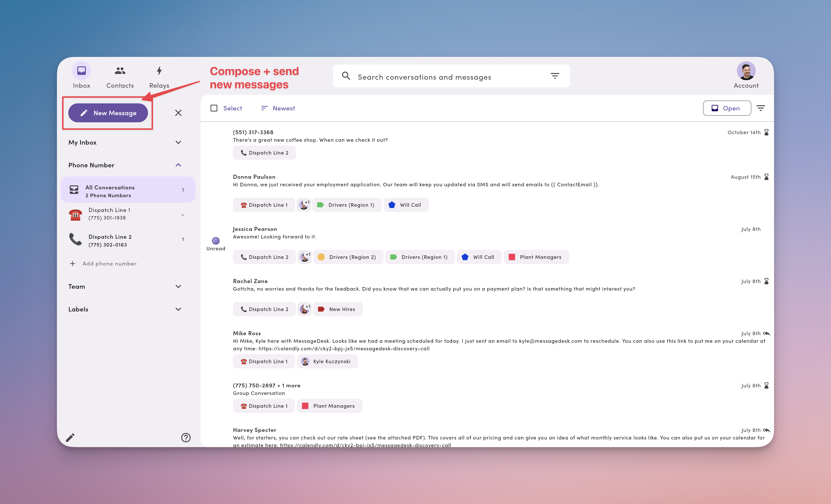Collapse the Phone Number section
The width and height of the screenshot is (831, 504).
[178, 165]
